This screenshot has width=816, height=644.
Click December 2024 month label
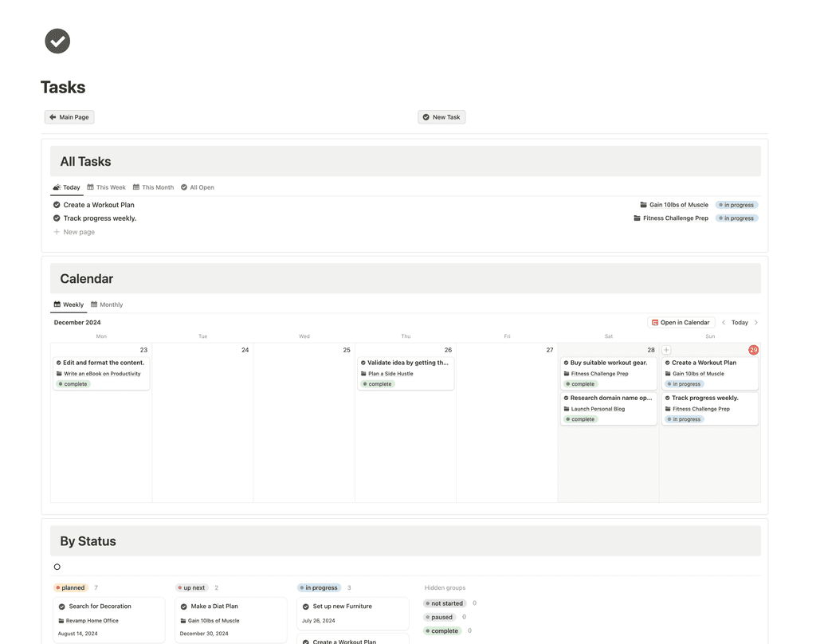pos(77,322)
